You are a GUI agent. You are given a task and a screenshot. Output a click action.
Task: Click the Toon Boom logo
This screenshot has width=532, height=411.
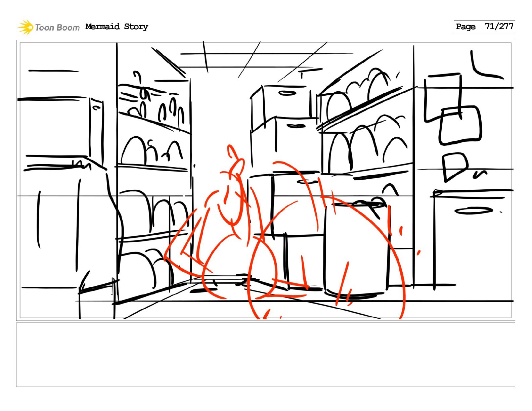(x=49, y=27)
